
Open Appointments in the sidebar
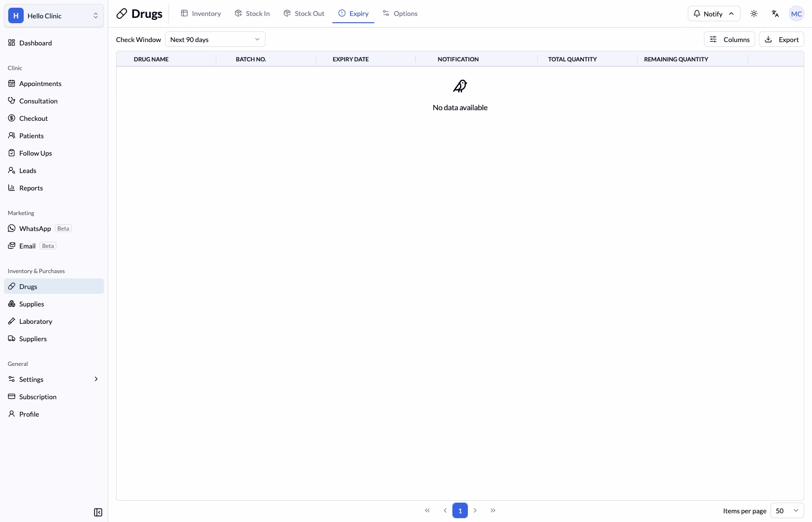pyautogui.click(x=54, y=84)
